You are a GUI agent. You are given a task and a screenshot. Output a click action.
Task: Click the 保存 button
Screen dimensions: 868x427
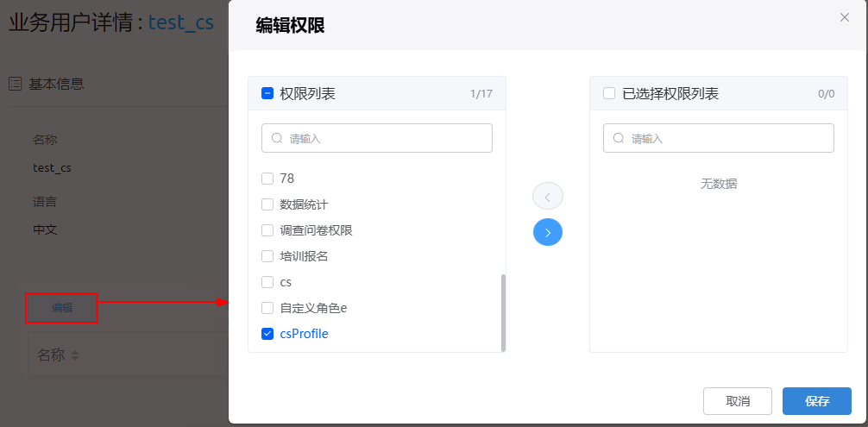[x=816, y=401]
